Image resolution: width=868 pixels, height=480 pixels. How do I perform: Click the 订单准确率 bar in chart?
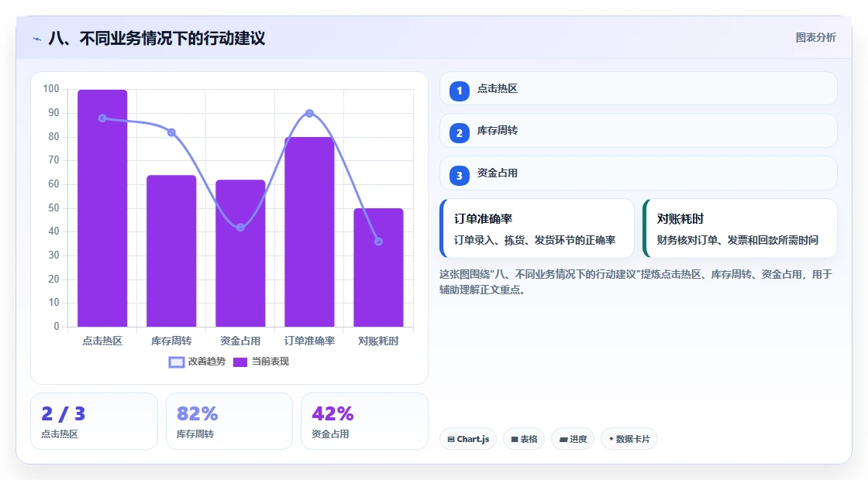[x=309, y=231]
